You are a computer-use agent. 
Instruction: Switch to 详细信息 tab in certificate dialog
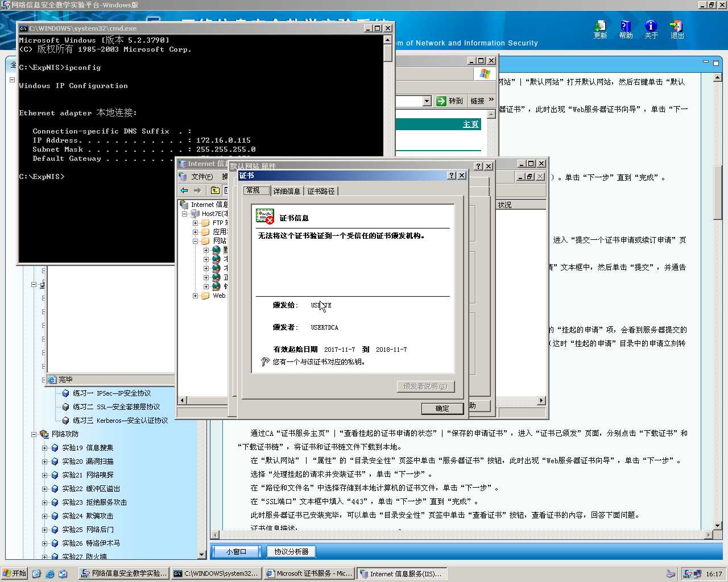point(287,192)
